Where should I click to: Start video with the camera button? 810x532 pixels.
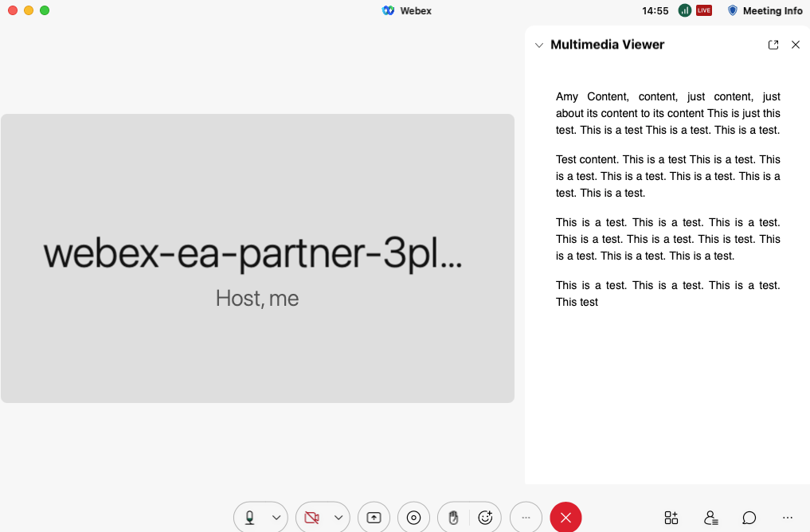click(311, 517)
